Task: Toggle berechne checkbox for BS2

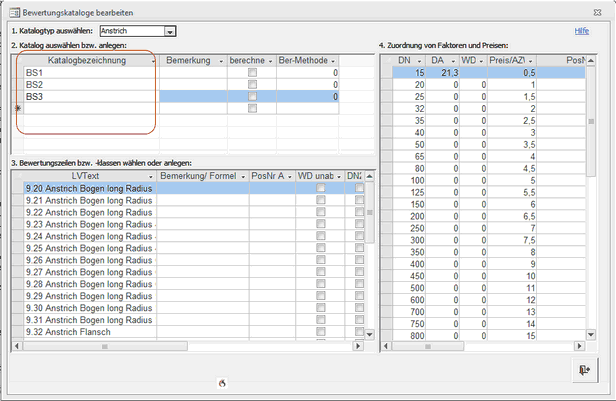Action: click(253, 85)
